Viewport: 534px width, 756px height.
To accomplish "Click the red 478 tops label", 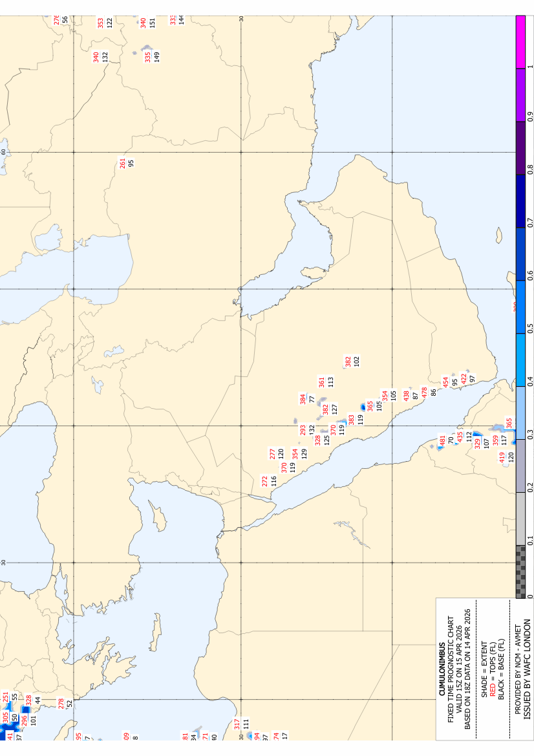I will tap(425, 393).
